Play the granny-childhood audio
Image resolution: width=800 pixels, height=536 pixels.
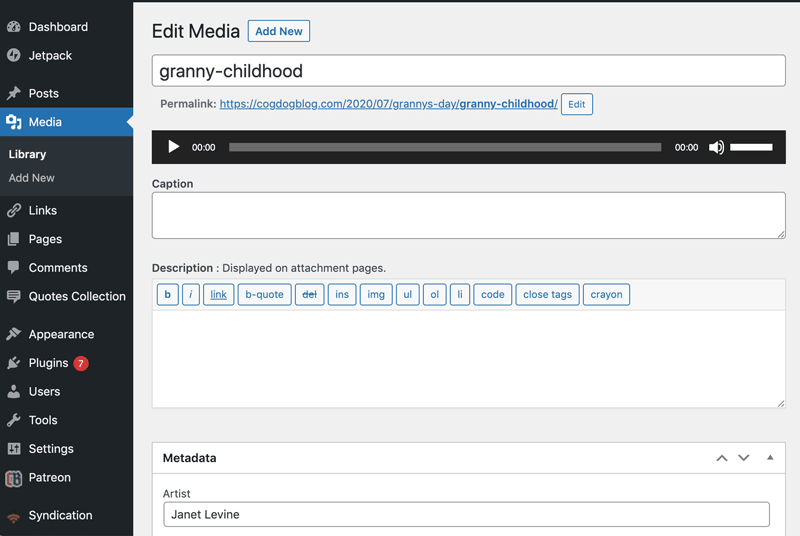pyautogui.click(x=173, y=147)
